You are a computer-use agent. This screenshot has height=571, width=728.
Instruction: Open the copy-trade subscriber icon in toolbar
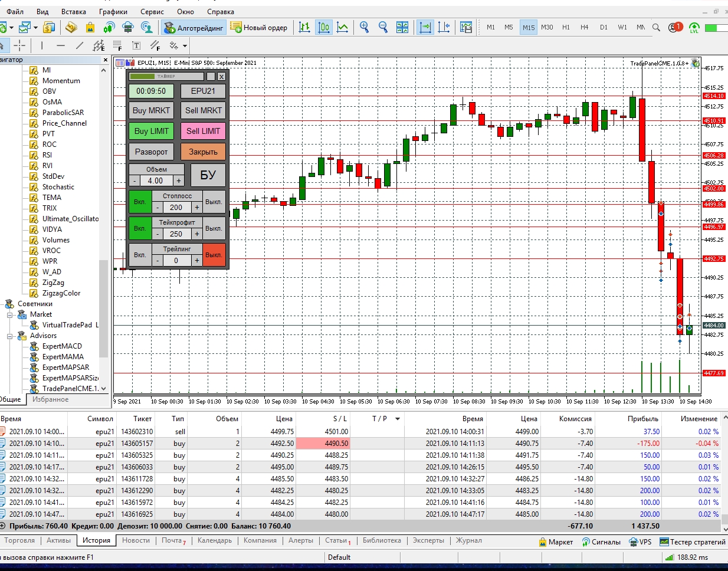coord(147,27)
